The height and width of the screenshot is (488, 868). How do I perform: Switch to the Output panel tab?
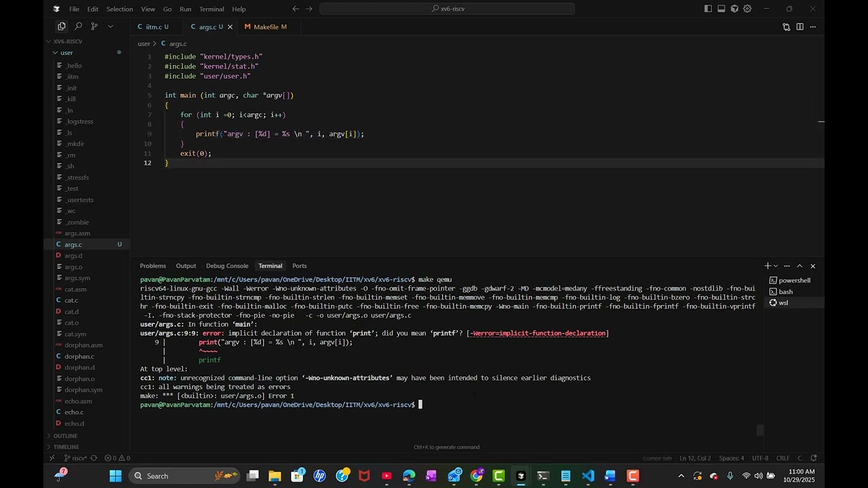click(186, 266)
